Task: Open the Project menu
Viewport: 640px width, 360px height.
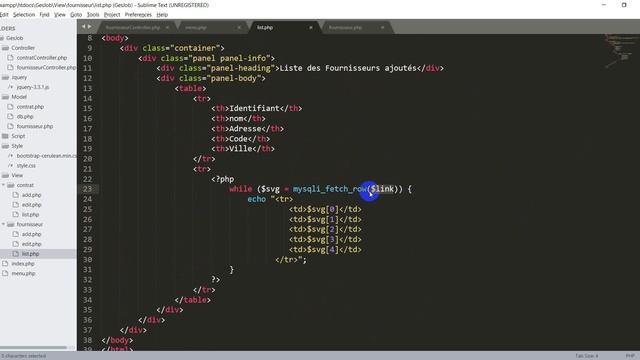Action: pyautogui.click(x=112, y=15)
